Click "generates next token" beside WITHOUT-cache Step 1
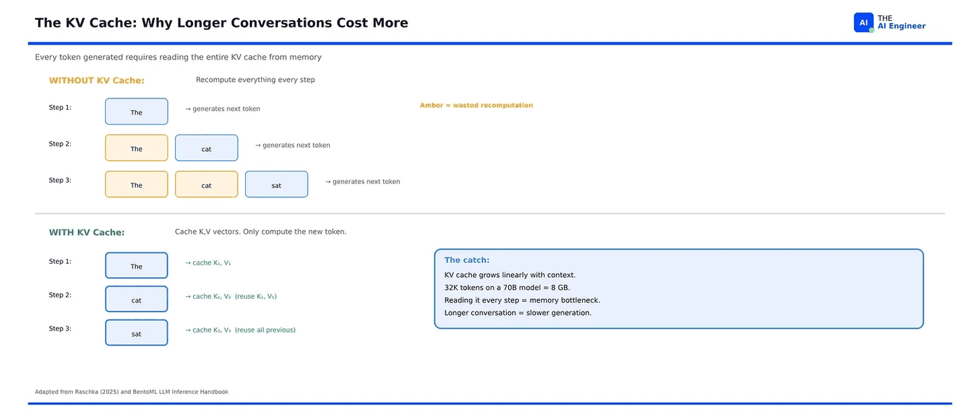Viewport: 980px width, 420px height. pyautogui.click(x=223, y=109)
